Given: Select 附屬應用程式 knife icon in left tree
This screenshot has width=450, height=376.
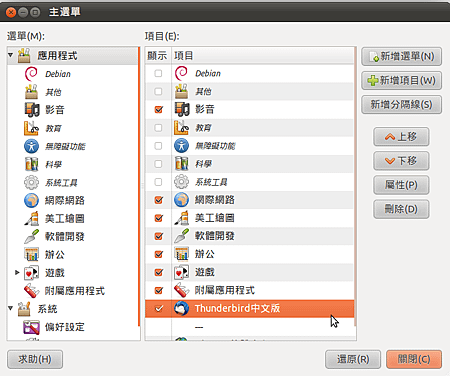Looking at the screenshot, I should 31,291.
